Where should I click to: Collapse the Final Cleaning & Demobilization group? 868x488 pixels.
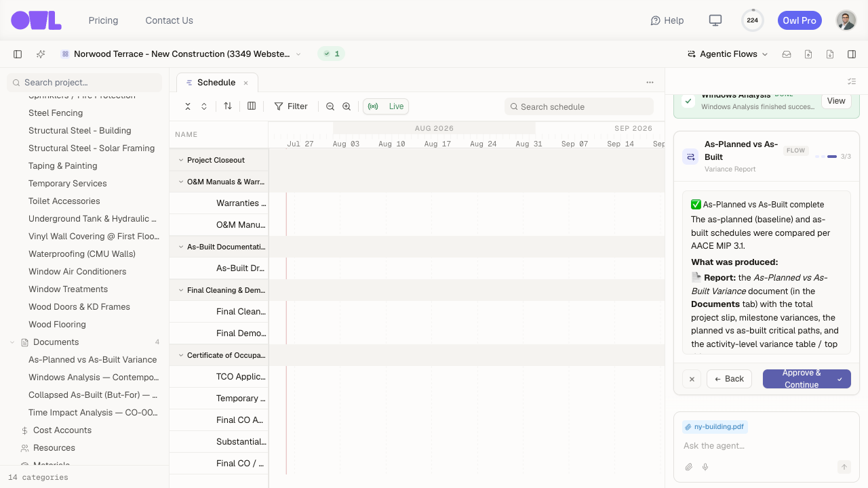coord(181,290)
